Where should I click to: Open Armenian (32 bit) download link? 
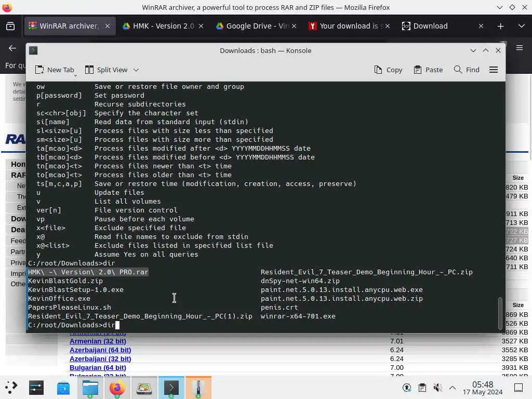point(98,341)
